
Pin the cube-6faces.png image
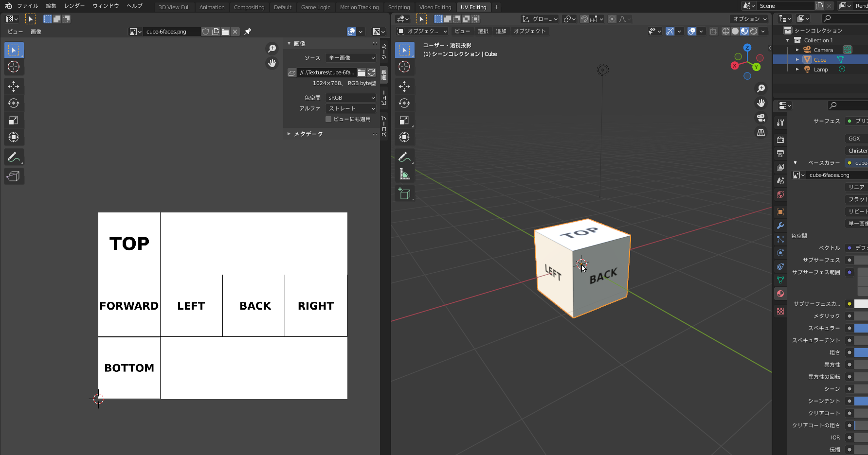click(248, 32)
